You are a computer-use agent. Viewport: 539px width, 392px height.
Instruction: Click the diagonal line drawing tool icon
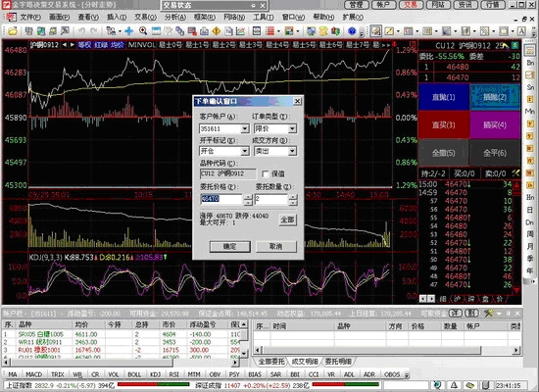(x=389, y=31)
